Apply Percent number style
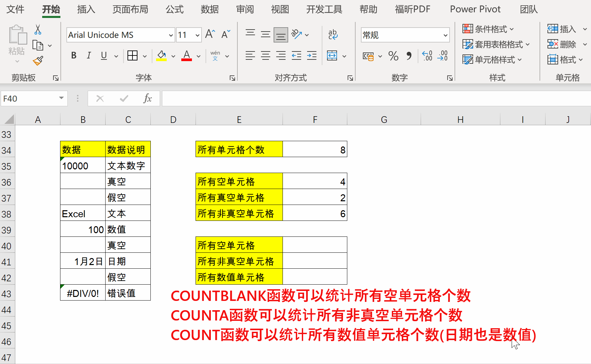Viewport: 591px width, 364px height. 393,56
